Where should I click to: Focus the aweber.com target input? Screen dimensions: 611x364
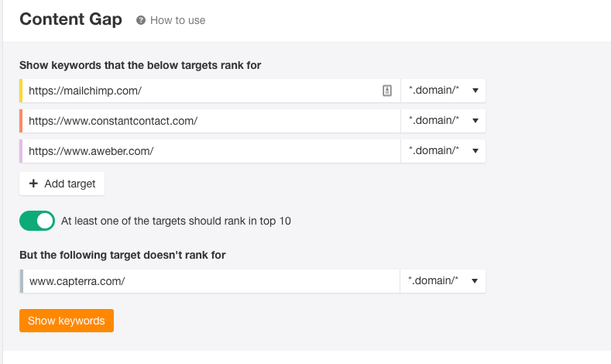[x=211, y=151]
